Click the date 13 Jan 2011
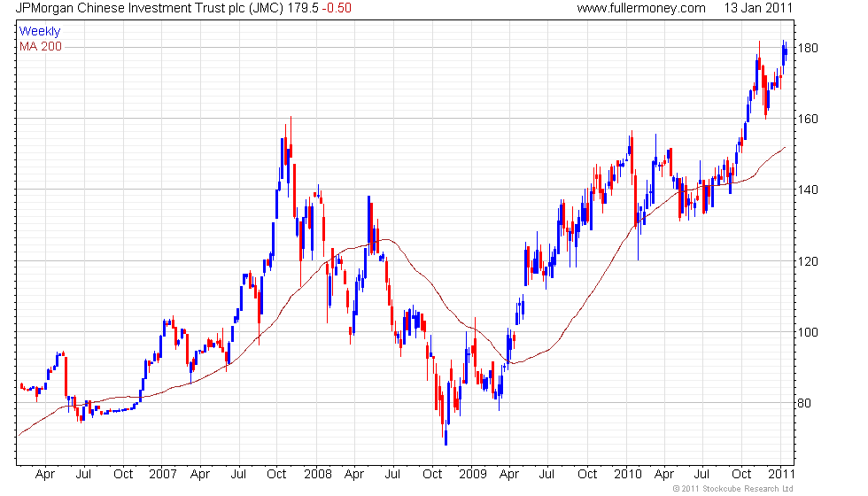This screenshot has height=496, width=868. (758, 8)
